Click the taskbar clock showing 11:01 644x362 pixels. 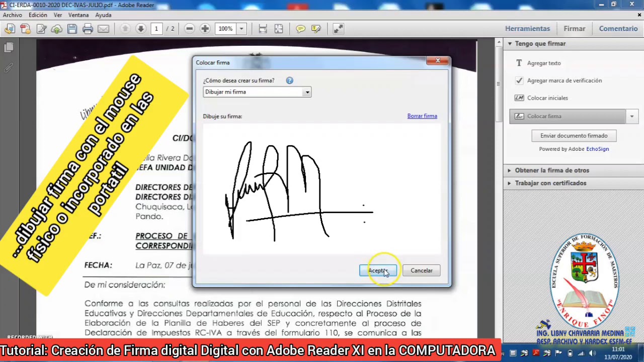(618, 353)
